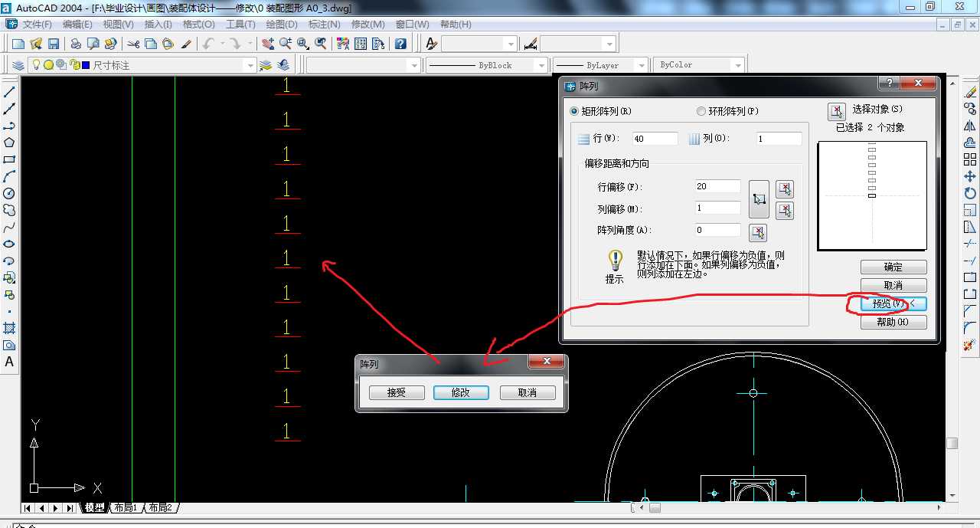The image size is (980, 528).
Task: Click the Cut scissors icon
Action: [x=133, y=44]
